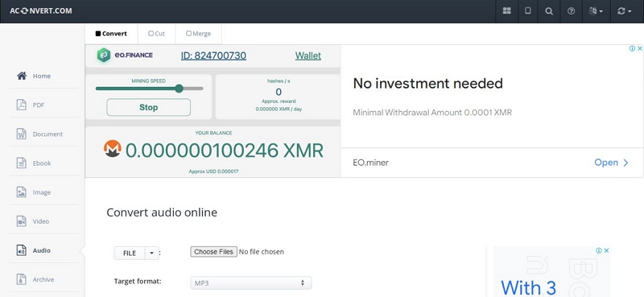The height and width of the screenshot is (297, 644).
Task: Click the Archive zip icon in the sidebar
Action: tap(22, 279)
